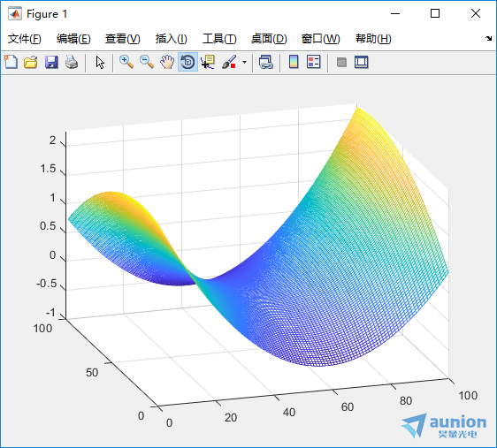
Task: Activate the Zoom In magnifier
Action: pos(126,62)
